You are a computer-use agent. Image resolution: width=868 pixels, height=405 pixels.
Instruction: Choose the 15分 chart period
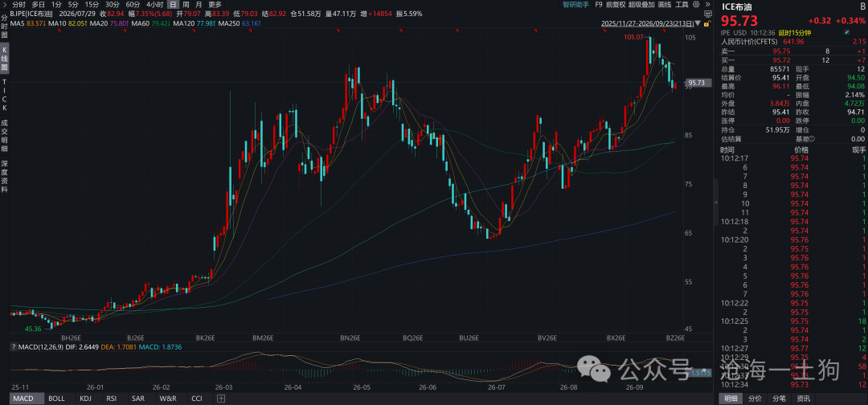click(92, 4)
